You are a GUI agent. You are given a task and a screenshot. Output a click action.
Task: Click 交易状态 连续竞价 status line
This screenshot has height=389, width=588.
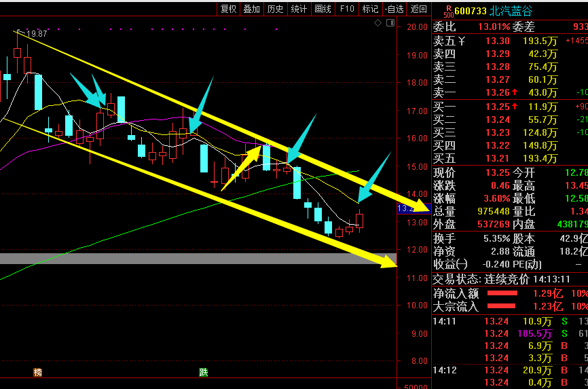501,280
